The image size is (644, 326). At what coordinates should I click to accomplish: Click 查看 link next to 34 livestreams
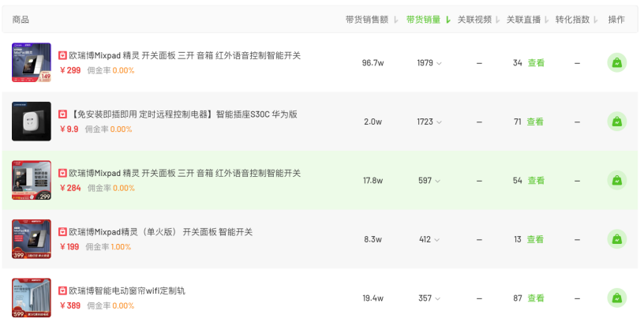[x=536, y=63]
